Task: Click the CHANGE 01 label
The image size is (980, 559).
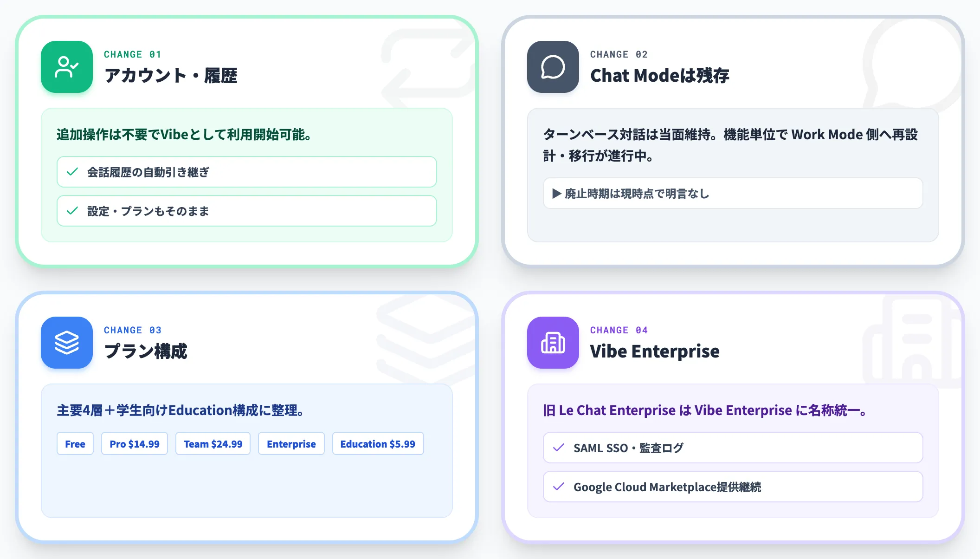Action: tap(133, 54)
